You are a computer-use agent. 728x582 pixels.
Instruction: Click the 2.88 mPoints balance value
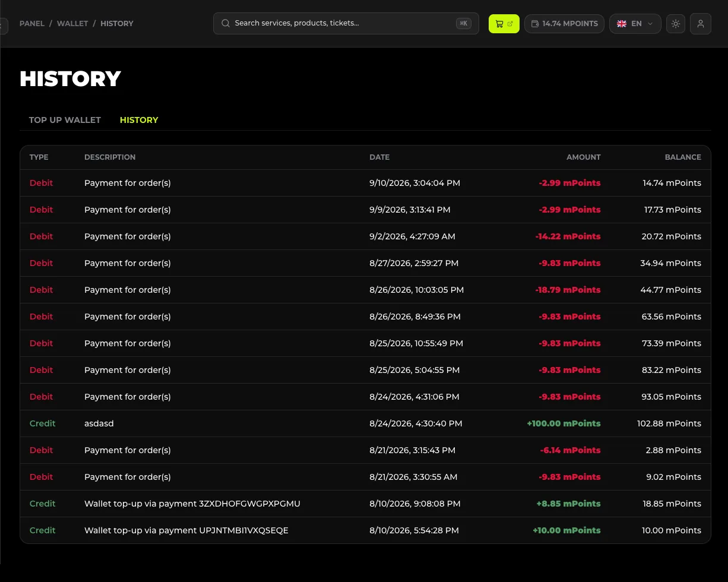point(673,450)
